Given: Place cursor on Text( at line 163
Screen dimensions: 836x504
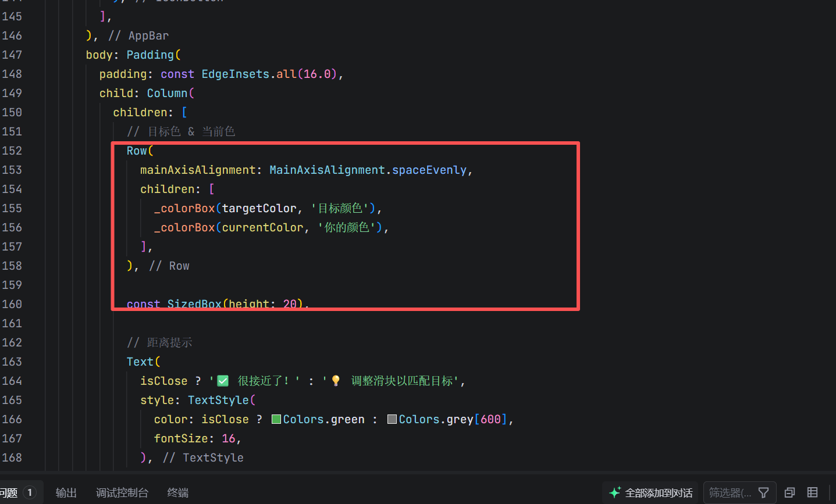Looking at the screenshot, I should click(x=143, y=362).
